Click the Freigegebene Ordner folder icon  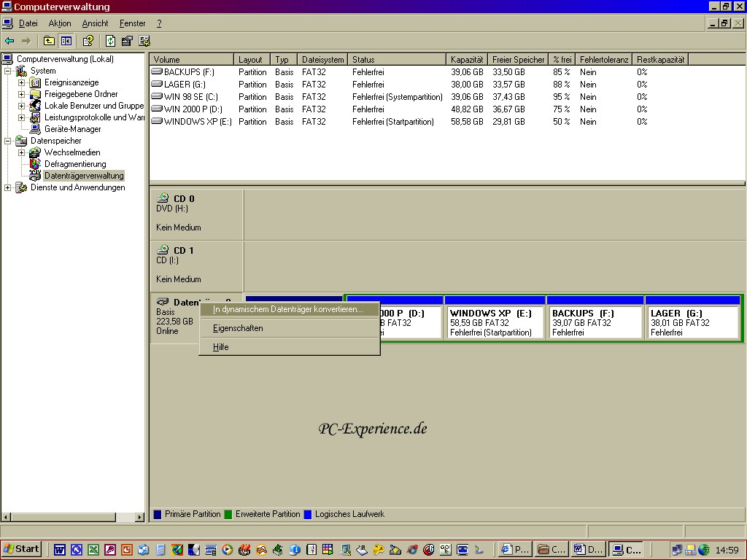click(x=35, y=94)
